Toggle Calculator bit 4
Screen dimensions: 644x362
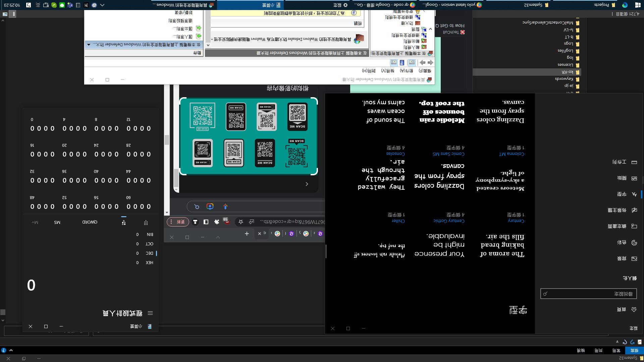pyautogui.click(x=64, y=128)
